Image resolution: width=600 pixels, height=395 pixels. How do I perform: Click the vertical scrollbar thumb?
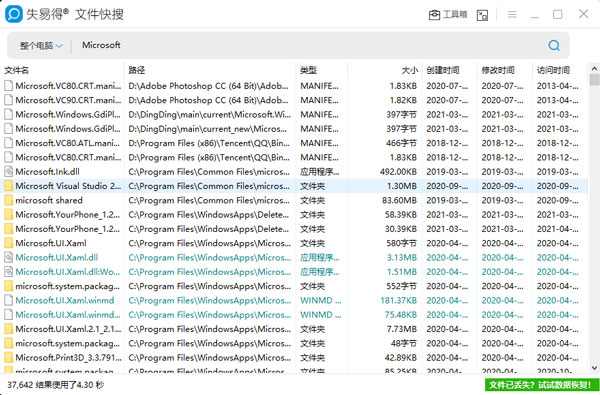pos(594,80)
